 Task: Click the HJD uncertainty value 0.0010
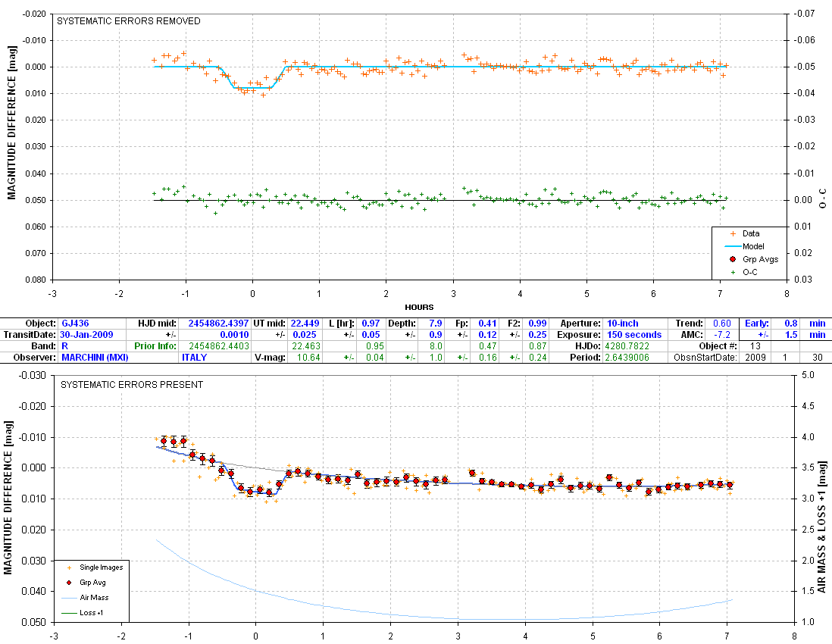(x=234, y=335)
